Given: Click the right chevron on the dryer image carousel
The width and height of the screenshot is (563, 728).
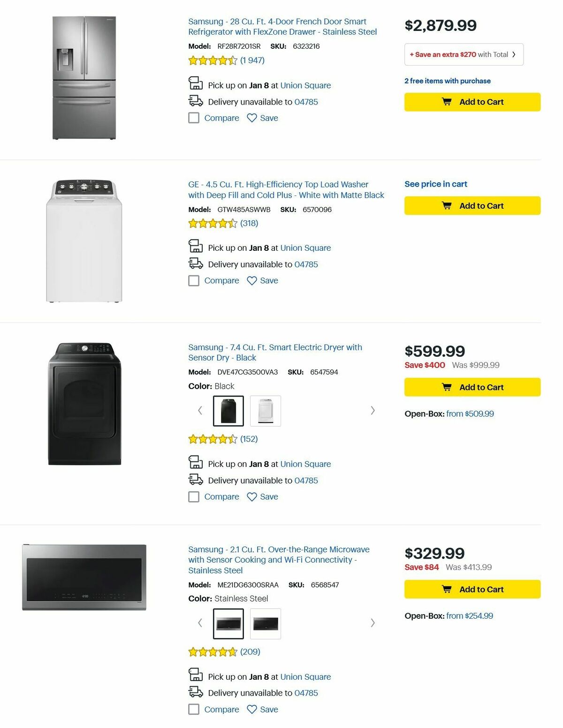Looking at the screenshot, I should [373, 410].
